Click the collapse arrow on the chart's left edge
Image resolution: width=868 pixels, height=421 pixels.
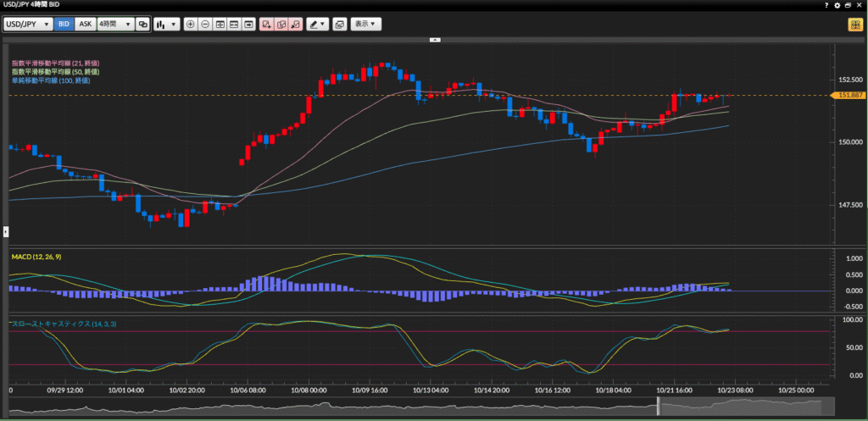point(4,230)
